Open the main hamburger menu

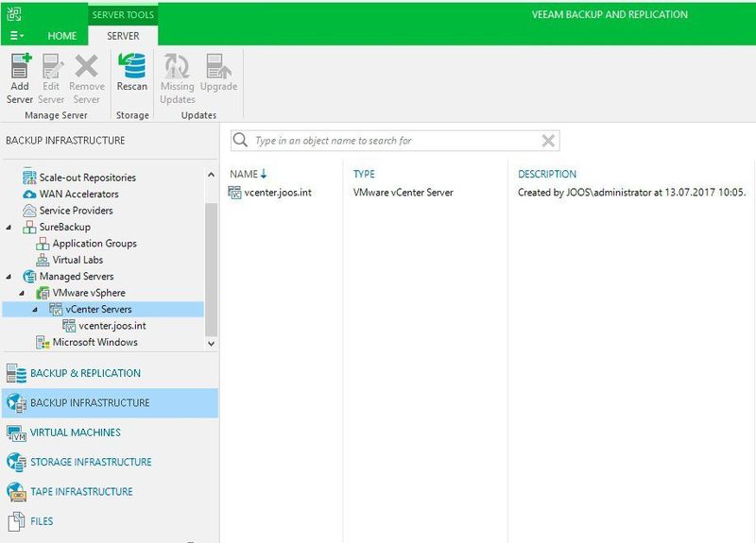(x=16, y=36)
